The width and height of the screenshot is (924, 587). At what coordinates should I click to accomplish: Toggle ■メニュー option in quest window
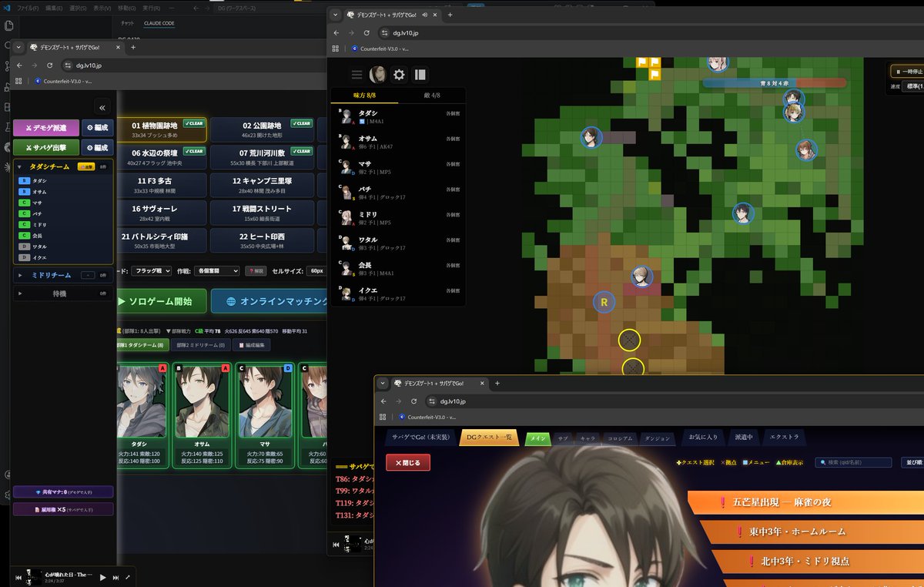[757, 462]
